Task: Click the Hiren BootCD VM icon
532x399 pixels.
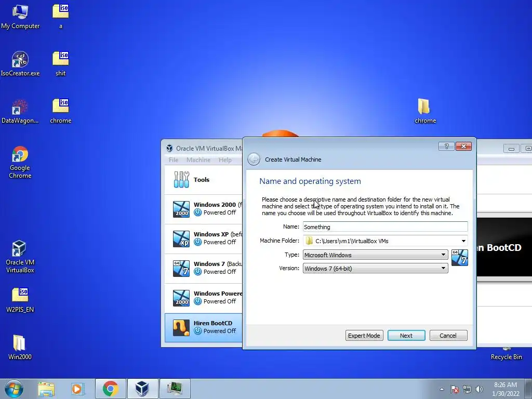Action: [x=181, y=328]
